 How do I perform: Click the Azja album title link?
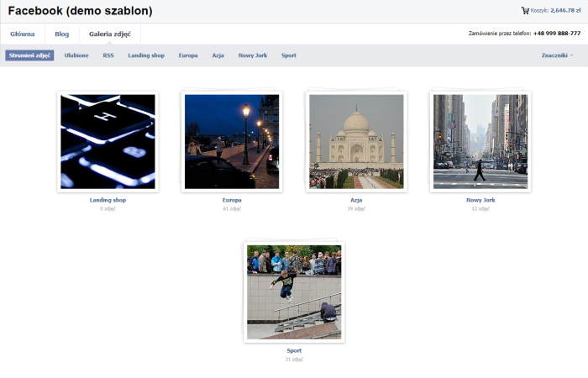tap(356, 201)
